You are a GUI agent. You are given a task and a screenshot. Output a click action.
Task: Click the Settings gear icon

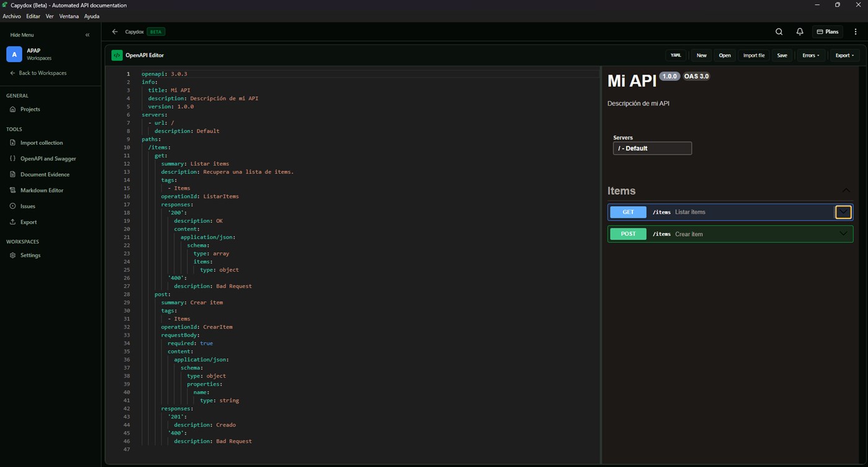click(x=12, y=255)
